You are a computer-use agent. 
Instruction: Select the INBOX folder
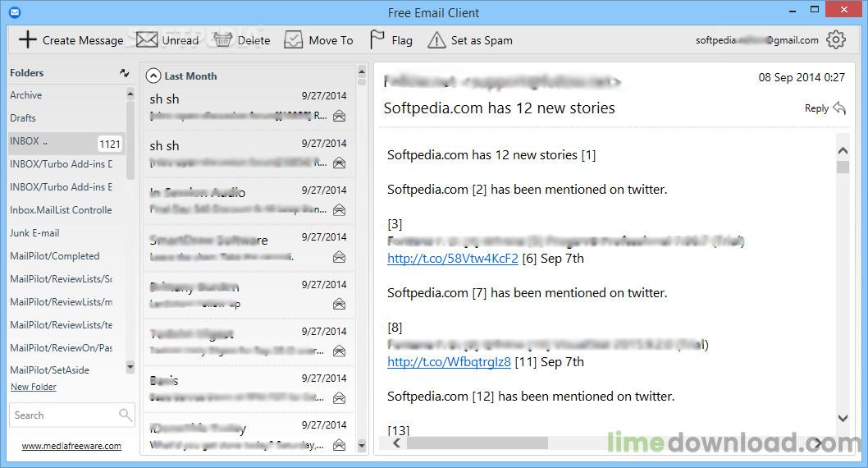point(66,142)
